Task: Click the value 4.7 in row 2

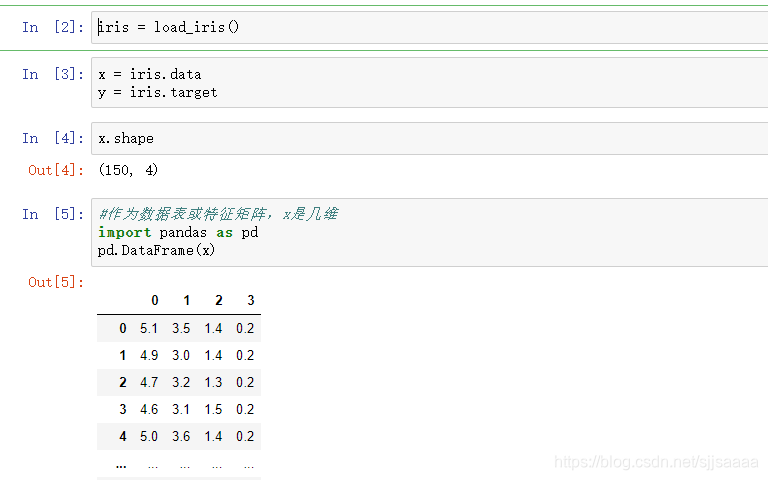Action: tap(149, 383)
